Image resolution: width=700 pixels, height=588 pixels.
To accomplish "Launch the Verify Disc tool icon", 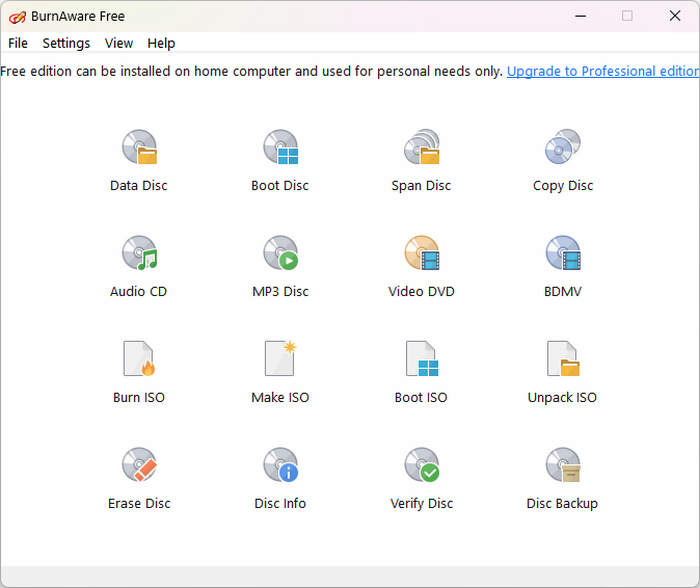I will 422,464.
